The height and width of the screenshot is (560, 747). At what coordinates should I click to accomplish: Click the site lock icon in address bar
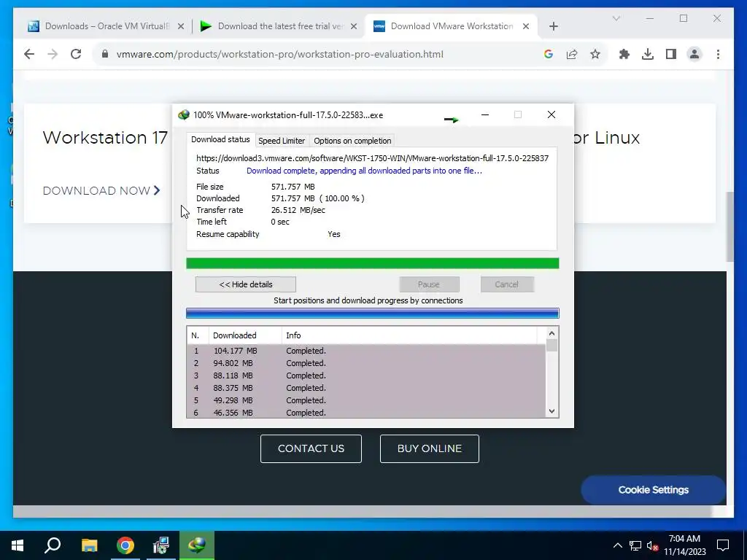tap(105, 54)
